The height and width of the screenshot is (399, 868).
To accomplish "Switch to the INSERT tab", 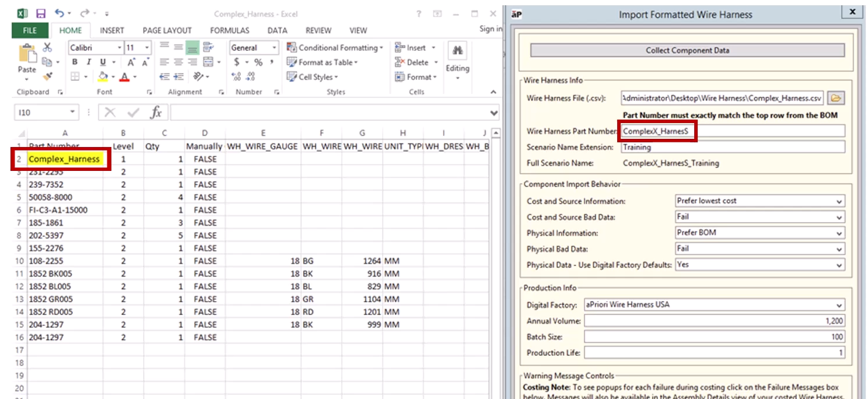I will point(111,30).
